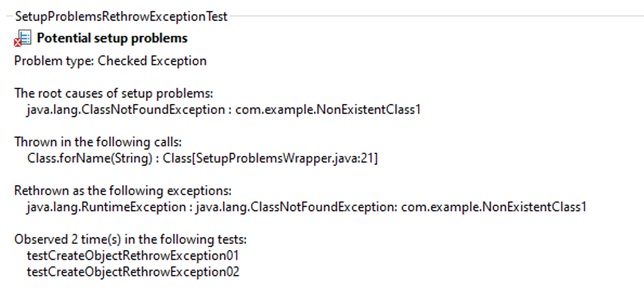
Task: Click the Problem type: Checked Exception line
Action: (x=110, y=61)
